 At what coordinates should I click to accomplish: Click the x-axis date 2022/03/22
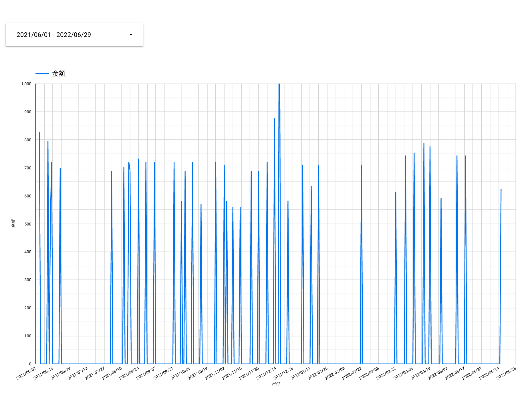pos(387,373)
